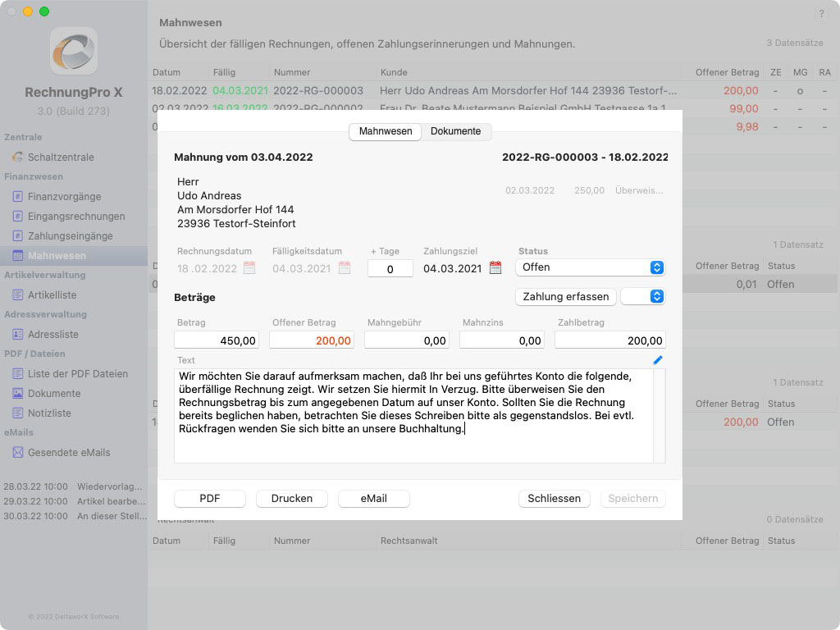Select the Eingangsrechnungen sidebar entry

[x=75, y=217]
